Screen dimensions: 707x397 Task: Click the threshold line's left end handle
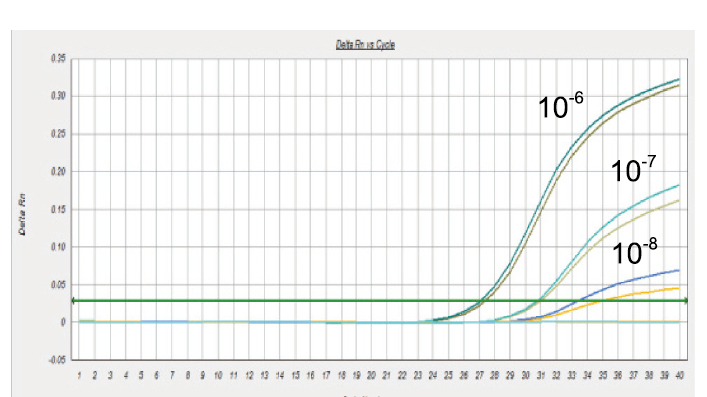[x=73, y=300]
